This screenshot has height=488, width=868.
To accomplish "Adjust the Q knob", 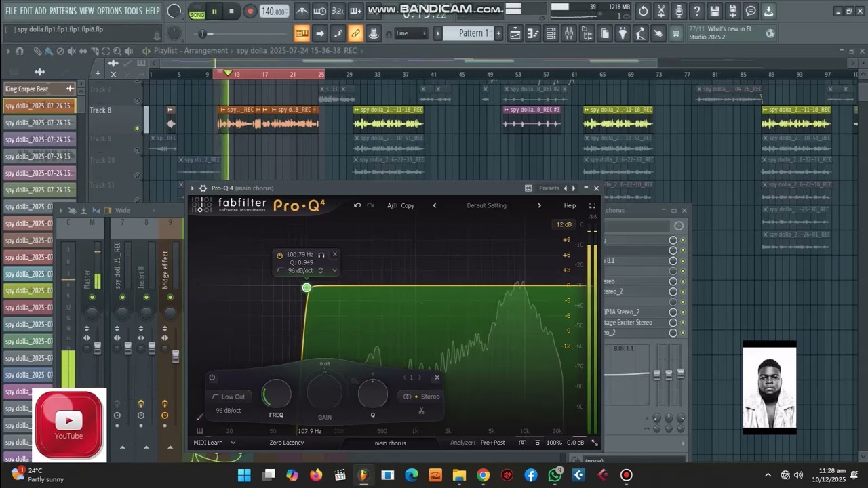I will point(372,394).
